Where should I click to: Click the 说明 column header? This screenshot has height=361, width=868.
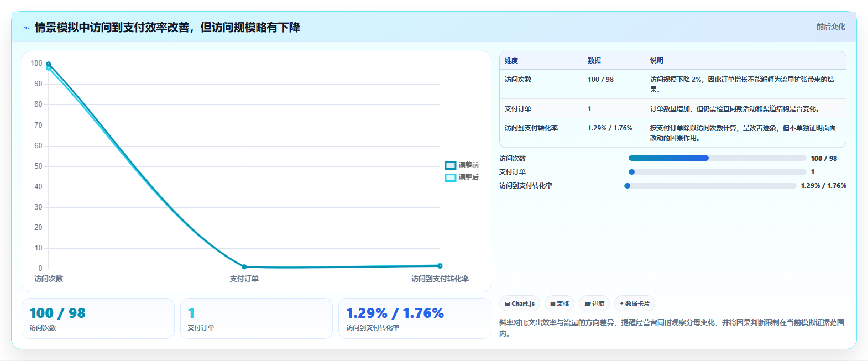pyautogui.click(x=656, y=61)
